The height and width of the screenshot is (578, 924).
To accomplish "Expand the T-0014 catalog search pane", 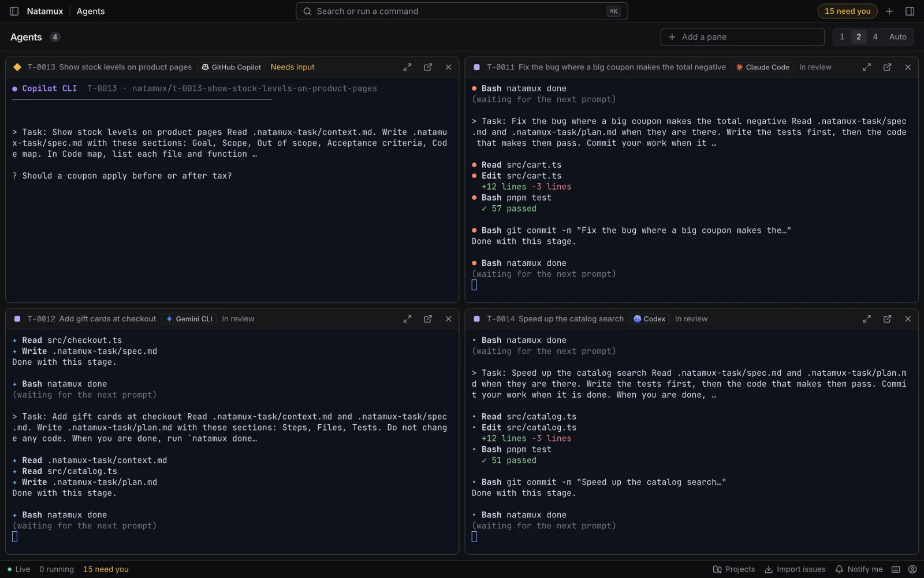I will [x=867, y=319].
